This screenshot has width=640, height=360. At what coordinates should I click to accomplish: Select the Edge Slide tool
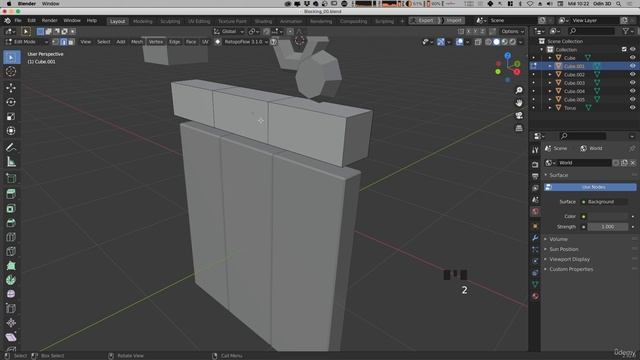tap(11, 309)
